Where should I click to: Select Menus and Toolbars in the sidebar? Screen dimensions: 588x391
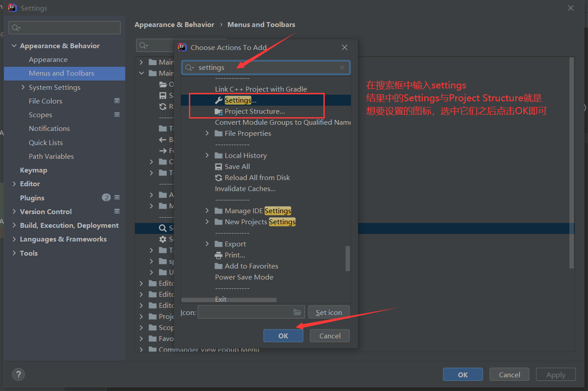[65, 73]
